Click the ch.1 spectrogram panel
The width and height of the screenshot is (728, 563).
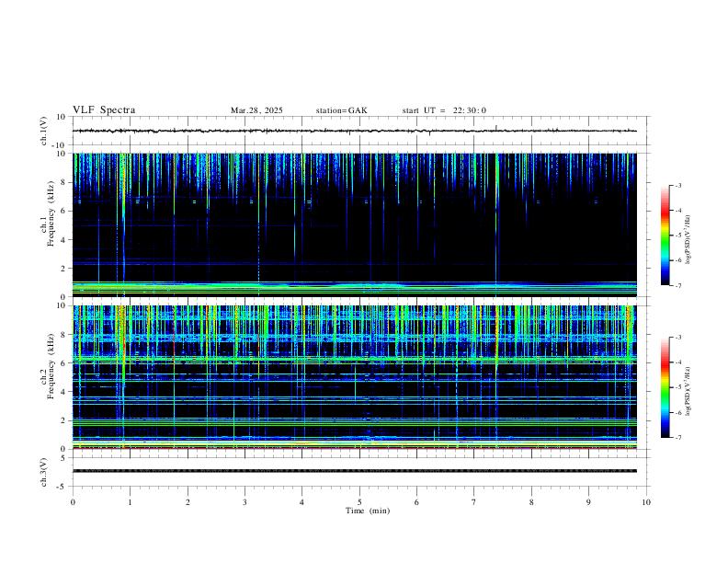[x=355, y=224]
